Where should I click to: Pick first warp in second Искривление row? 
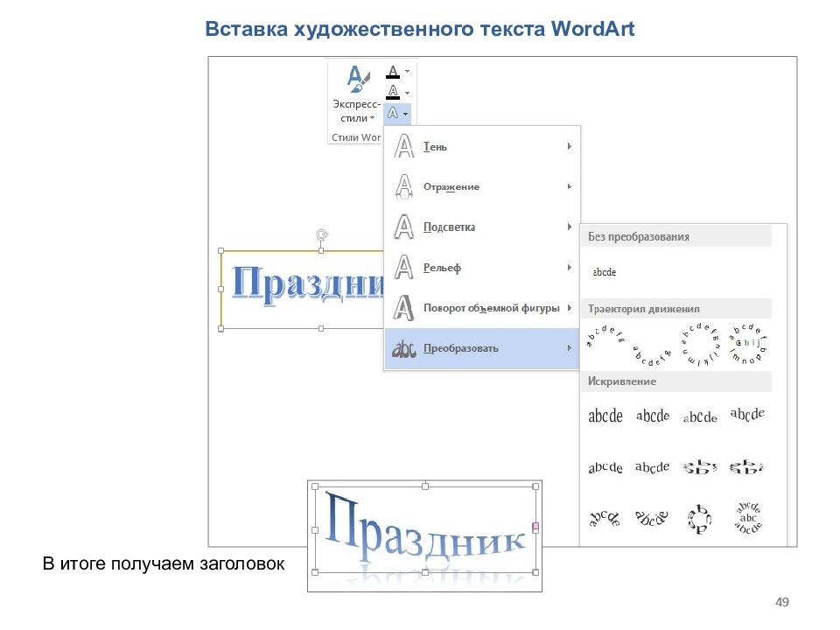pos(605,467)
